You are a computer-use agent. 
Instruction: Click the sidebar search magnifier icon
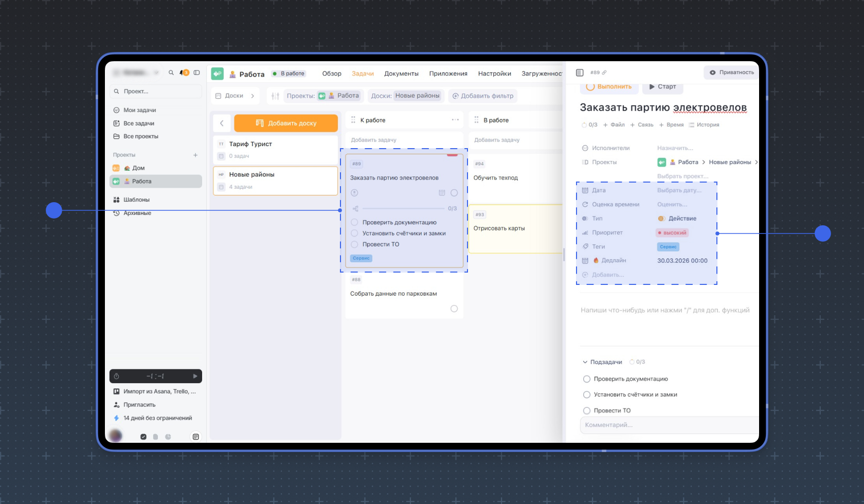[x=171, y=73]
